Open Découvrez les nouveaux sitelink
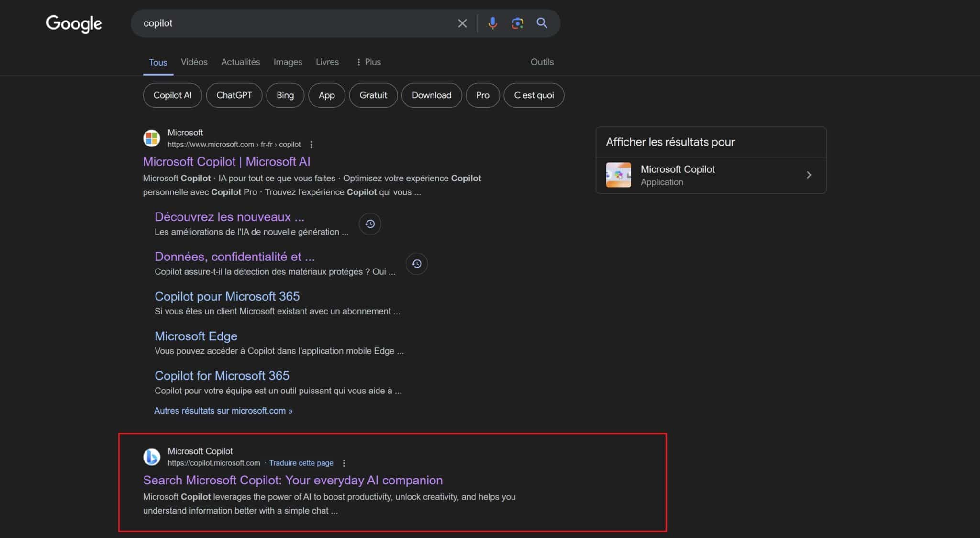Screen dimensions: 980x538 tap(229, 217)
